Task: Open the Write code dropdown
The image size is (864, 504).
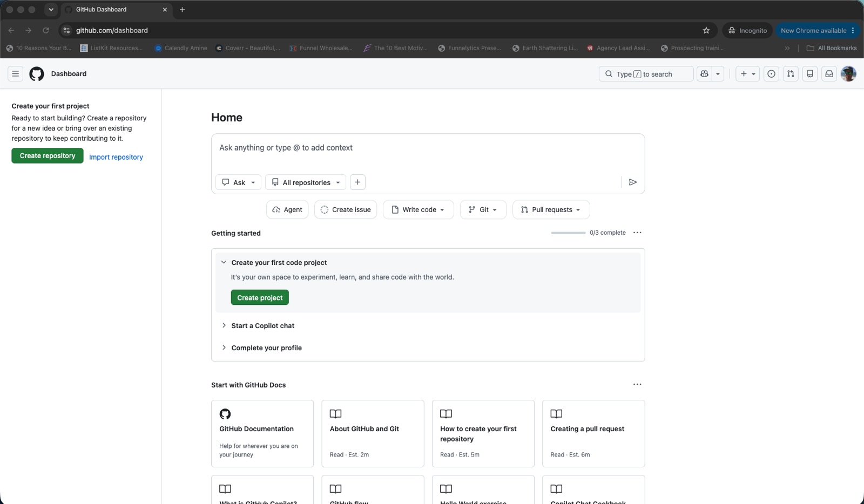Action: [x=418, y=209]
